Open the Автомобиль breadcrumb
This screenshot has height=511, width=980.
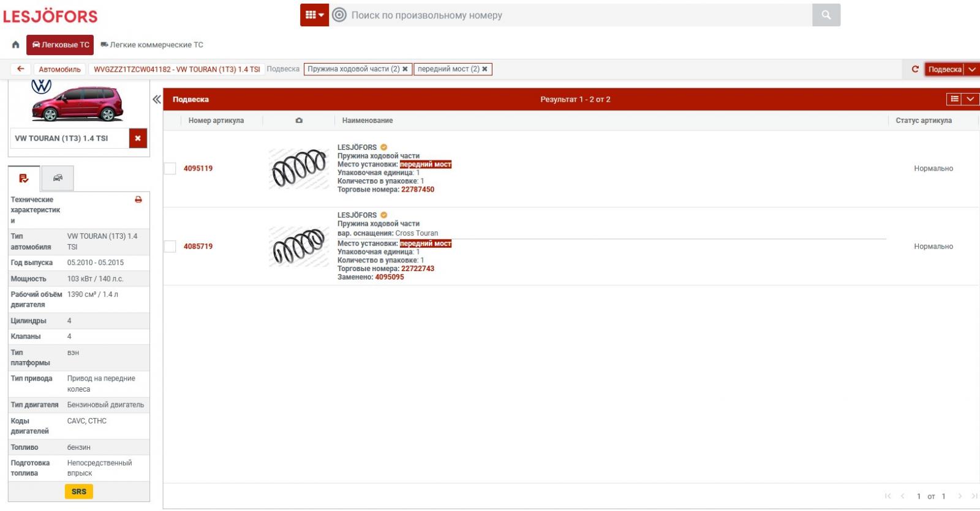click(x=59, y=69)
